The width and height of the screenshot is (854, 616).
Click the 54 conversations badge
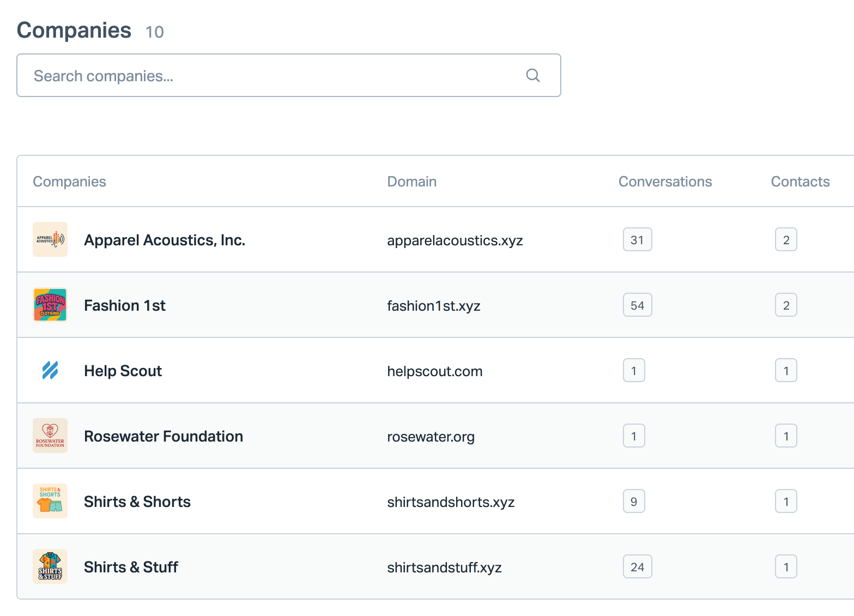click(637, 305)
